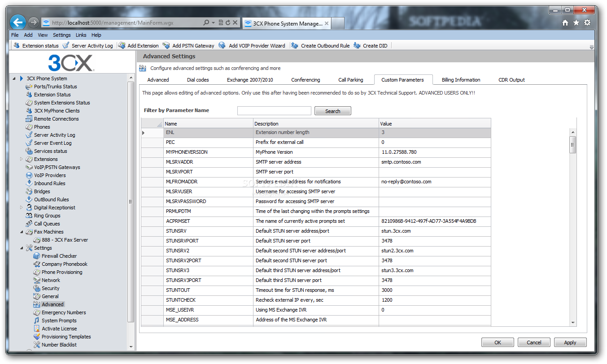The image size is (607, 364).
Task: Open Company Phonebook under Settings
Action: (x=65, y=264)
